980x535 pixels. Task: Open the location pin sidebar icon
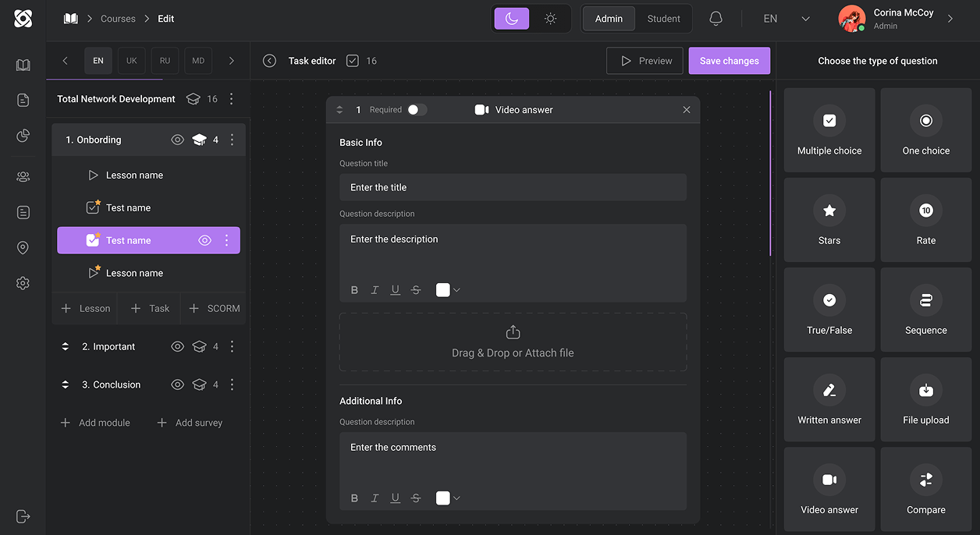[x=23, y=248]
